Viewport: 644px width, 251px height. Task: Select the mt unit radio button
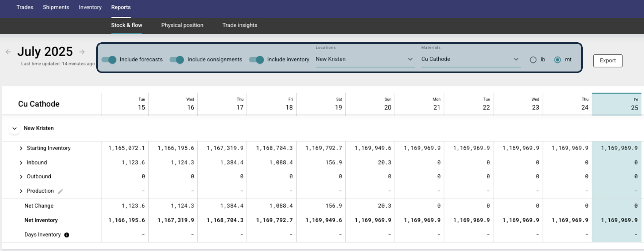point(557,60)
